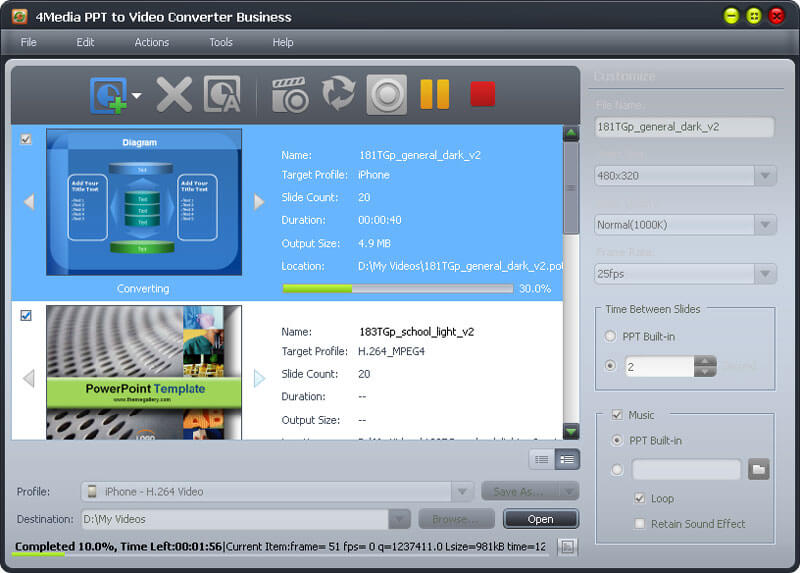This screenshot has height=573, width=800.
Task: Open the Destination path dropdown
Action: (x=400, y=519)
